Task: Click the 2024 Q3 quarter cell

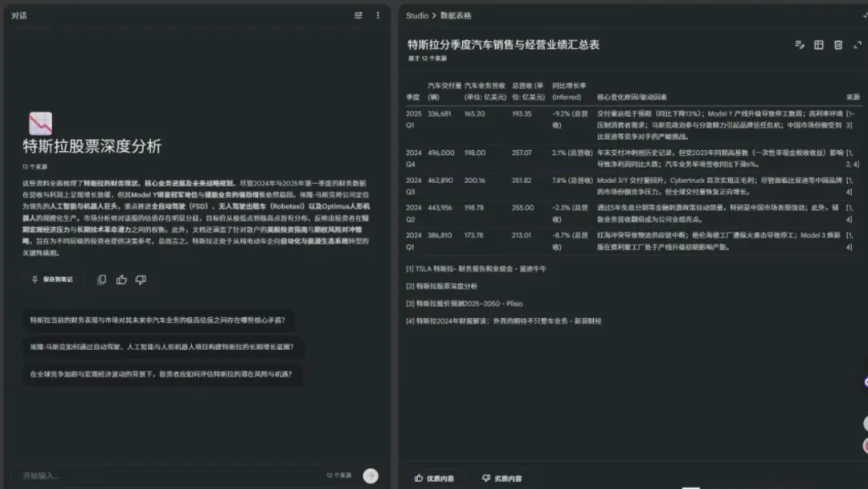Action: coord(414,185)
